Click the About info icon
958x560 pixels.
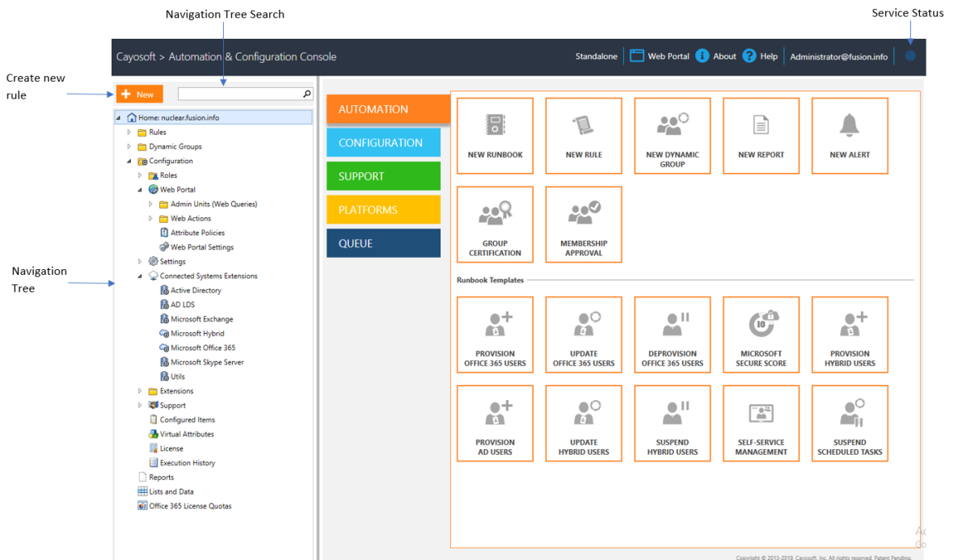(702, 56)
